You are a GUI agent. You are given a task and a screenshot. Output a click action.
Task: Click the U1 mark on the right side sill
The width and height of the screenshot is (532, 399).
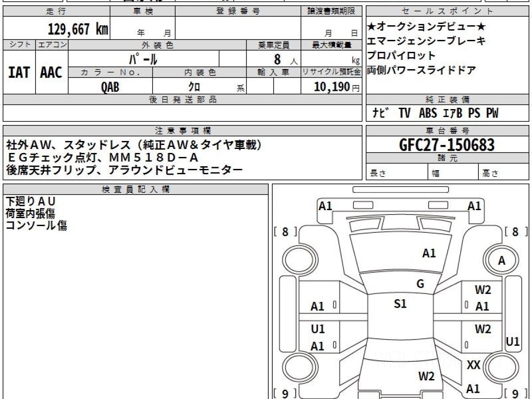[513, 342]
